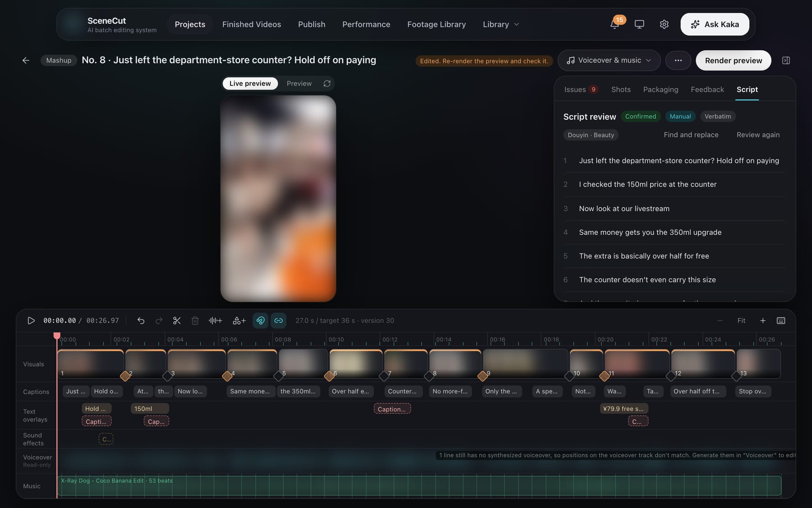Click Find and replace

691,135
